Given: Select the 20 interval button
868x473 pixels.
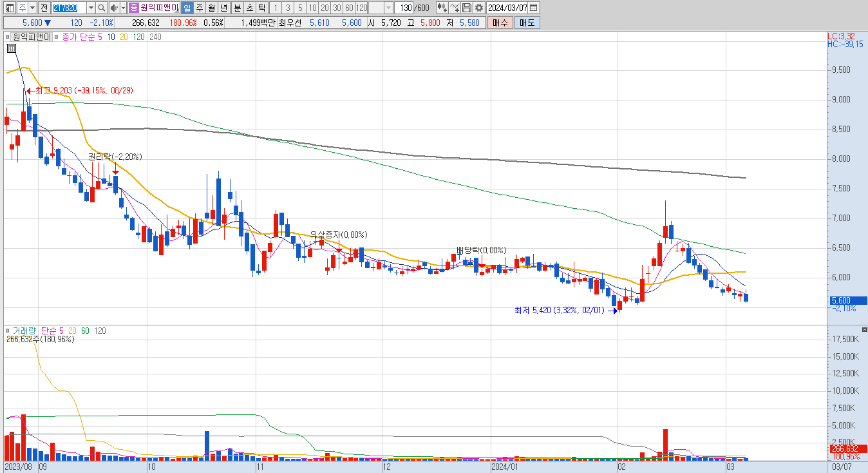Looking at the screenshot, I should point(325,8).
